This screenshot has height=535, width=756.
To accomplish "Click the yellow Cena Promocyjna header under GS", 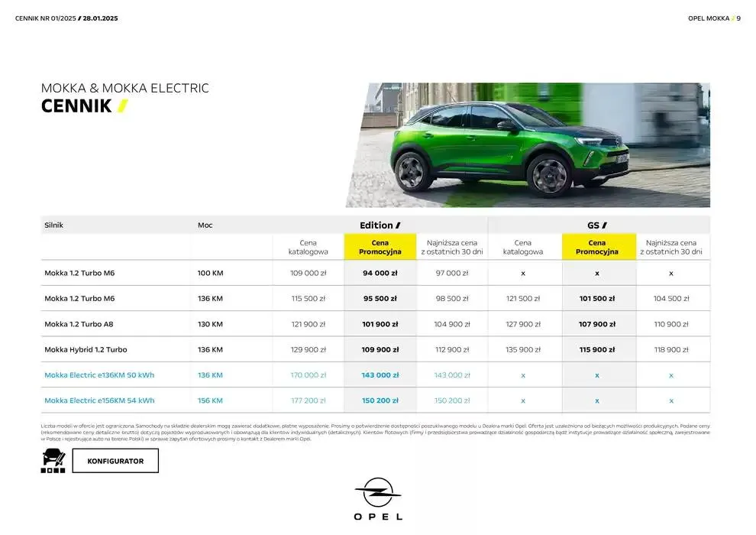I will coord(596,247).
